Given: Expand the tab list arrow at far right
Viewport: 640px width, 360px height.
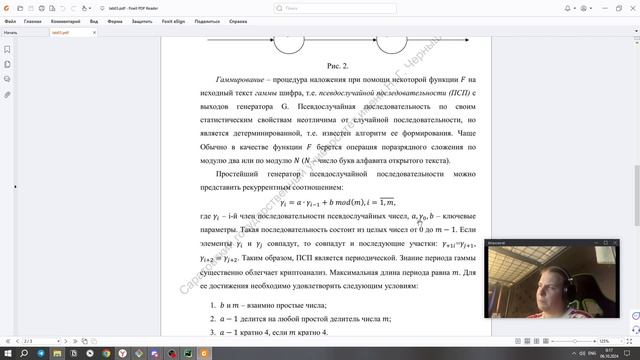Looking at the screenshot, I should point(636,31).
